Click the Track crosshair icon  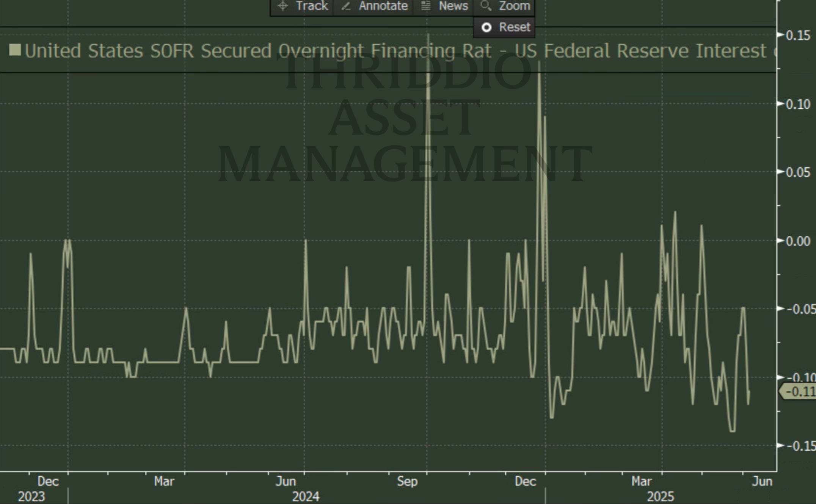(283, 6)
